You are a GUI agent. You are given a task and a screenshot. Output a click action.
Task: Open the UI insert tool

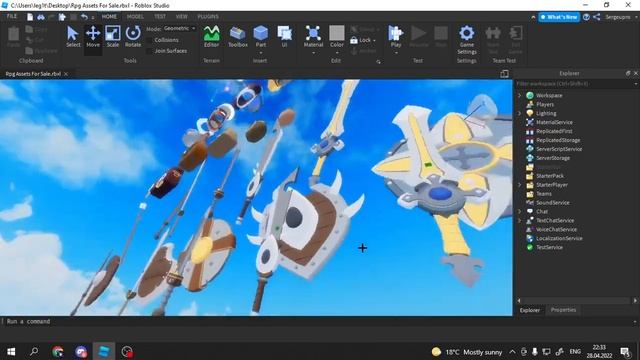(x=284, y=37)
